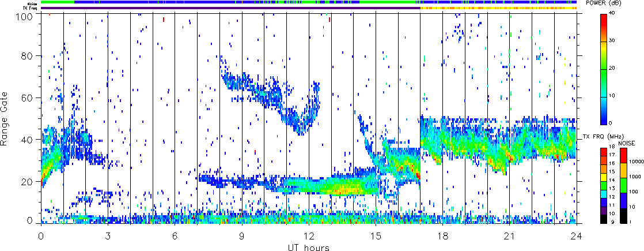Pick the yellow swatch on TX FRQ scale

pyautogui.click(x=603, y=177)
